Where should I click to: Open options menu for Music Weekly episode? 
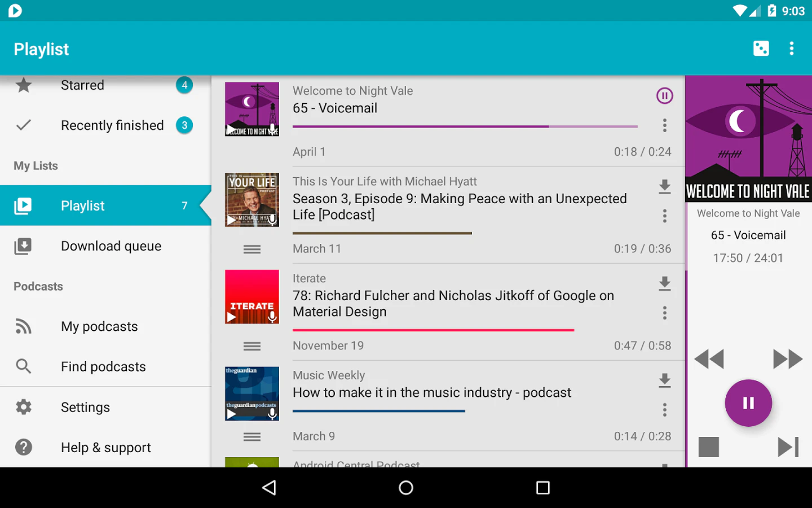[665, 410]
